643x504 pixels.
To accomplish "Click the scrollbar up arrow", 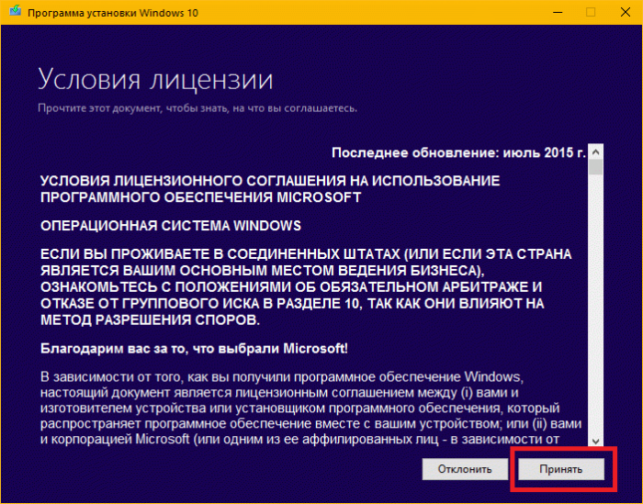I will (595, 152).
